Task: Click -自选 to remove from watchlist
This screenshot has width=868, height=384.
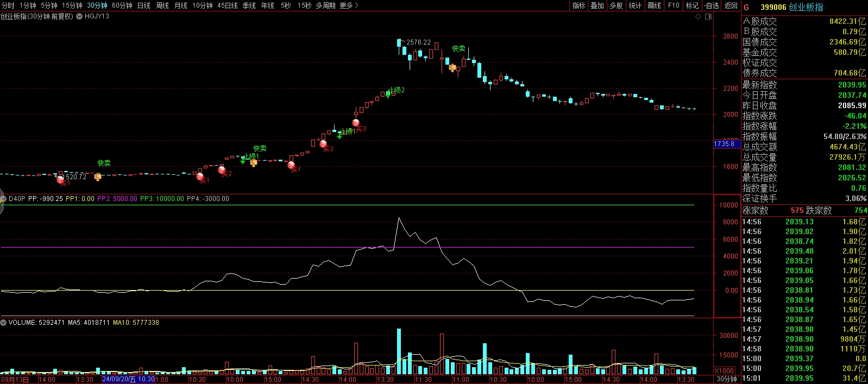Action: click(x=712, y=5)
